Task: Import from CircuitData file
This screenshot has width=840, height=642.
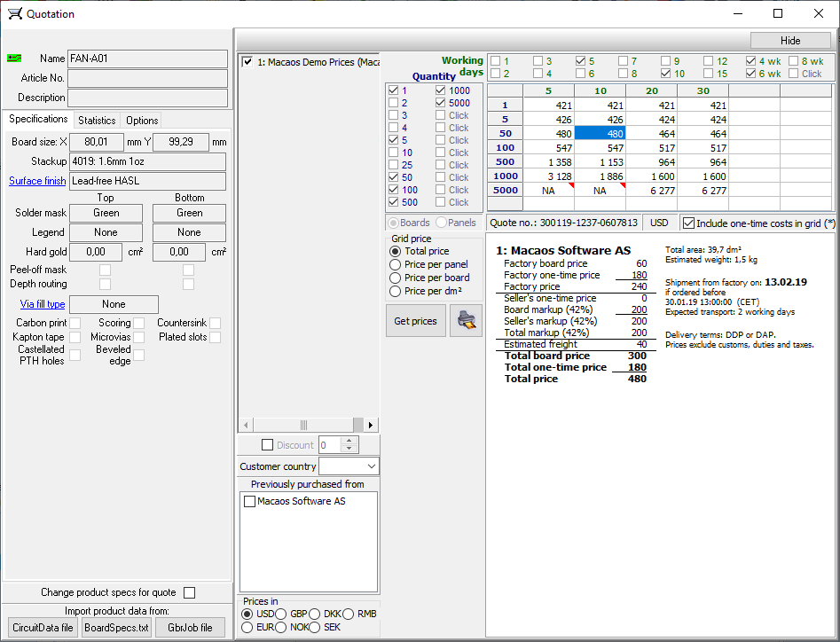Action: point(43,628)
